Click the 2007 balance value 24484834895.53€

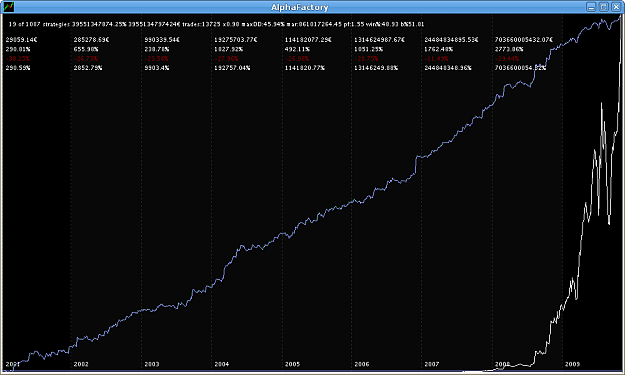click(x=451, y=40)
